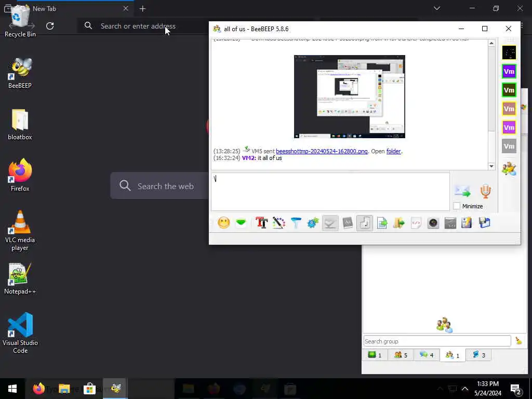Reload page with Firefox refresh button
Image resolution: width=532 pixels, height=399 pixels.
(x=50, y=26)
